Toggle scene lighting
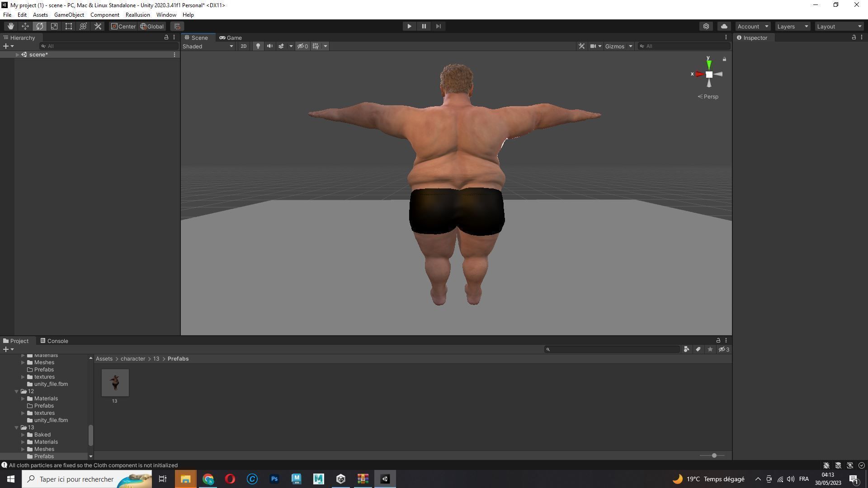Screen dimensions: 868x488 coord(258,46)
